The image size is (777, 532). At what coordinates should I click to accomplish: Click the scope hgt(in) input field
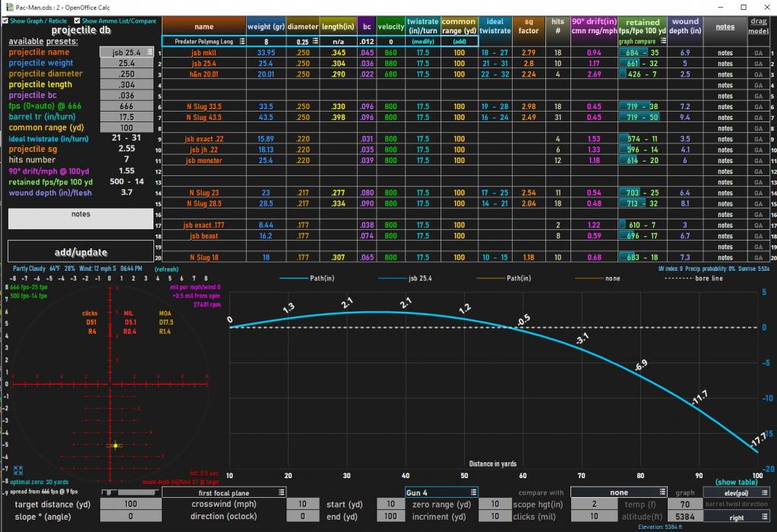(594, 504)
